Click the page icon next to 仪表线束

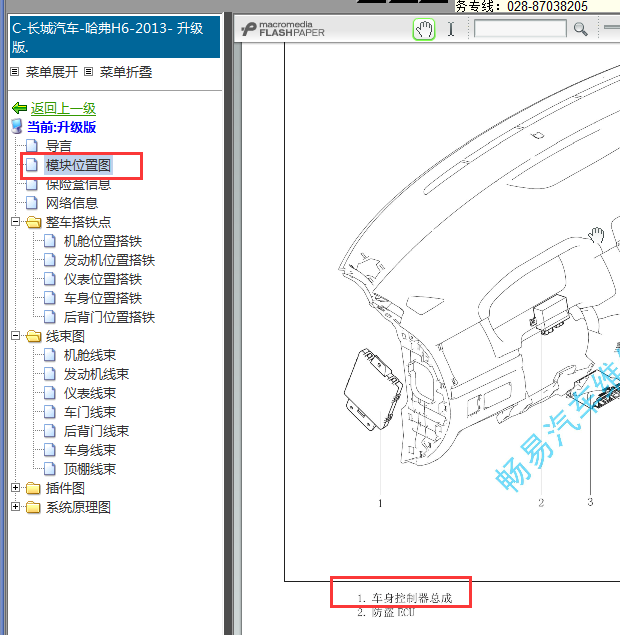pyautogui.click(x=49, y=392)
